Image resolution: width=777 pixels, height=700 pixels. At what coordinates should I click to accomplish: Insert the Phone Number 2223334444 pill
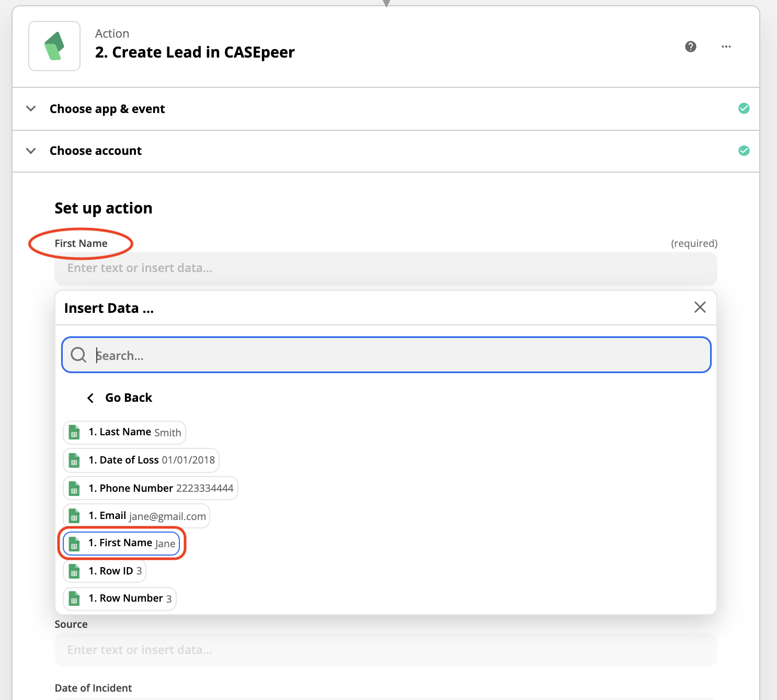click(x=151, y=488)
